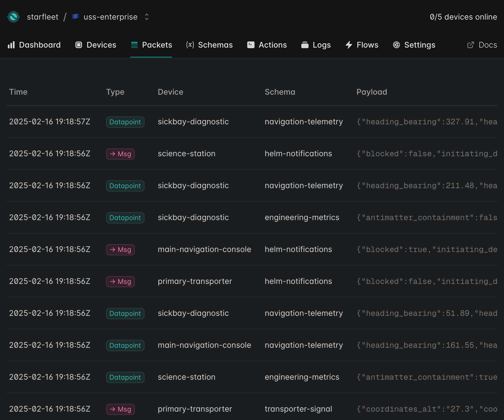The height and width of the screenshot is (420, 504).
Task: Click the Datapoint badge at 19:18:57Z
Action: [125, 122]
